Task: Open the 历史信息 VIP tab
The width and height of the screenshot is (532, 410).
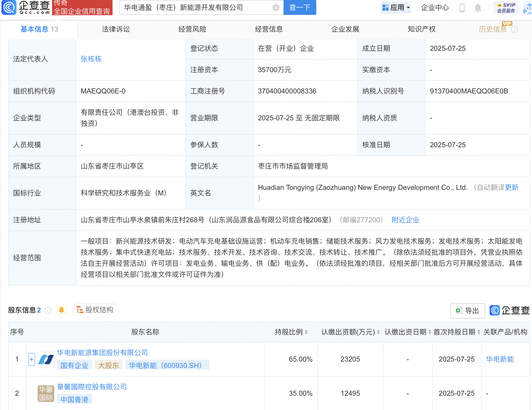Action: [x=493, y=29]
